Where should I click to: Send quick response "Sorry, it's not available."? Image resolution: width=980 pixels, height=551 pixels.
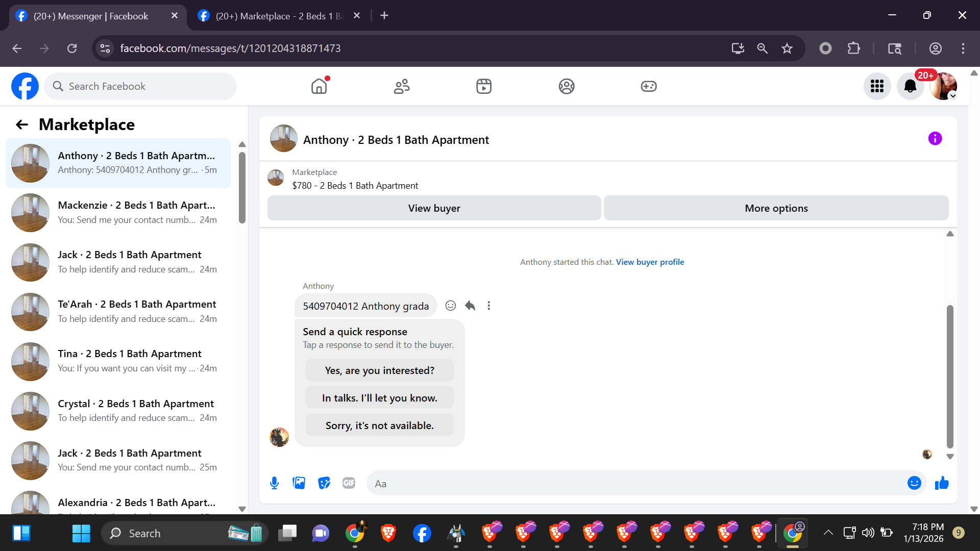[379, 425]
